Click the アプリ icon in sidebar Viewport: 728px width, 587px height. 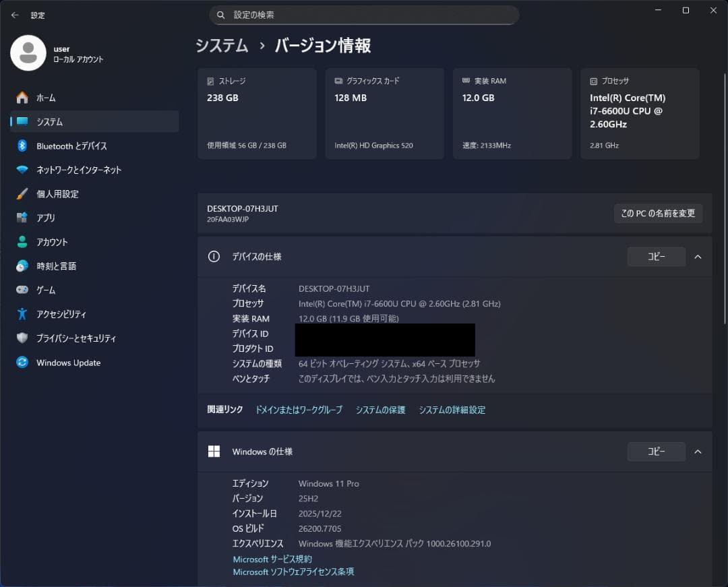[21, 218]
